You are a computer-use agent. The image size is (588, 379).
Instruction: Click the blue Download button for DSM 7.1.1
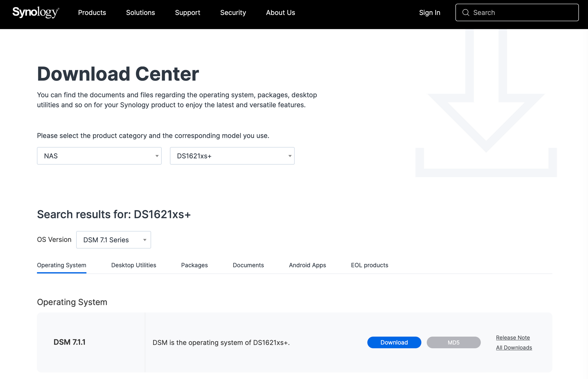pos(394,343)
